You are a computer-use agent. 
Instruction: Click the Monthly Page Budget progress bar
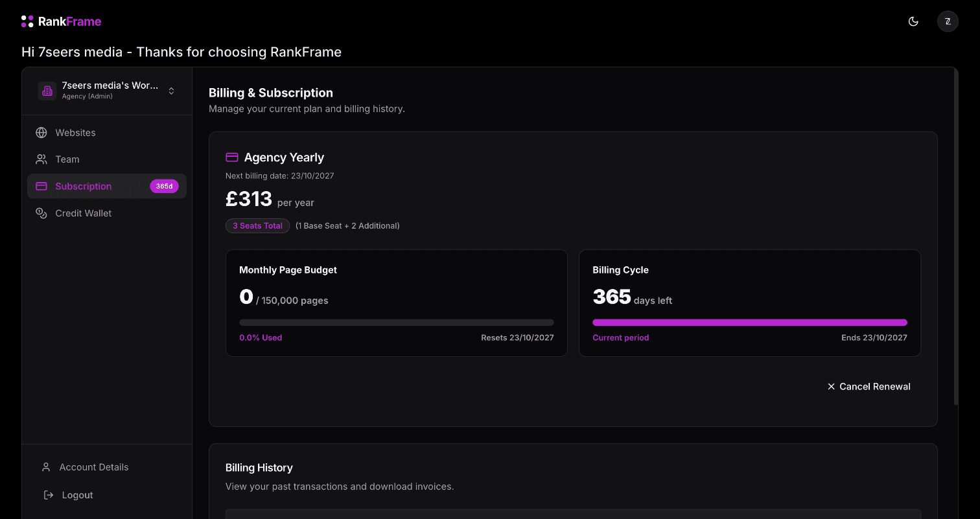tap(397, 323)
